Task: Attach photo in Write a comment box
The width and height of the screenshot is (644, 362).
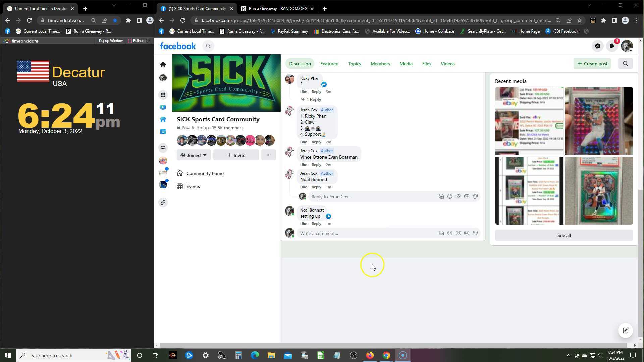Action: 458,233
